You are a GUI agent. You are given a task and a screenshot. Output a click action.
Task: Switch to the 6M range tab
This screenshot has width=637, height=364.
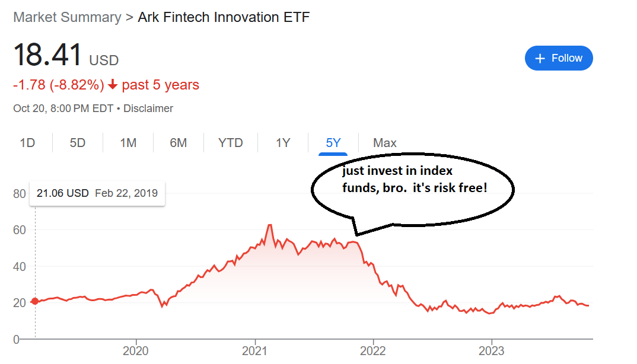179,143
